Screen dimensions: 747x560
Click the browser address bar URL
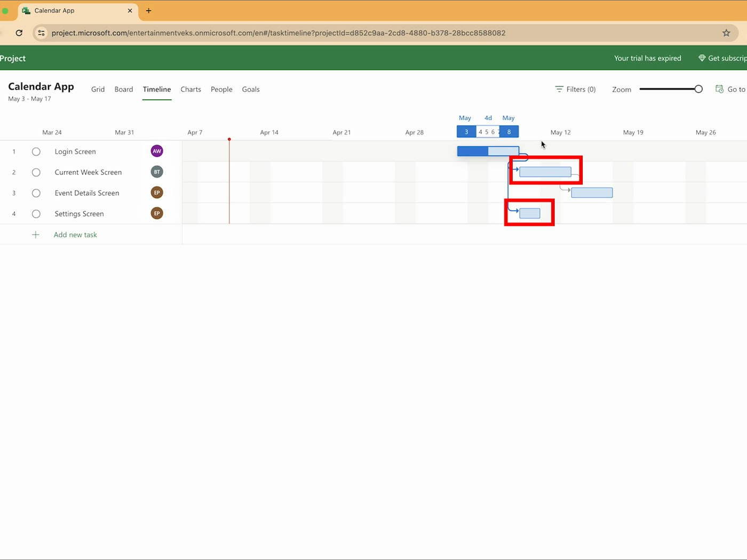[279, 33]
